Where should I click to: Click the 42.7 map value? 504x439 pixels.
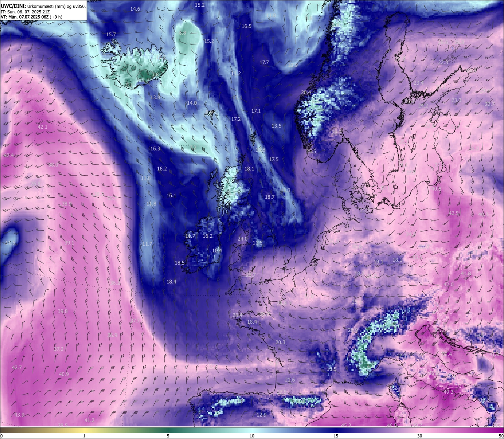17,367
